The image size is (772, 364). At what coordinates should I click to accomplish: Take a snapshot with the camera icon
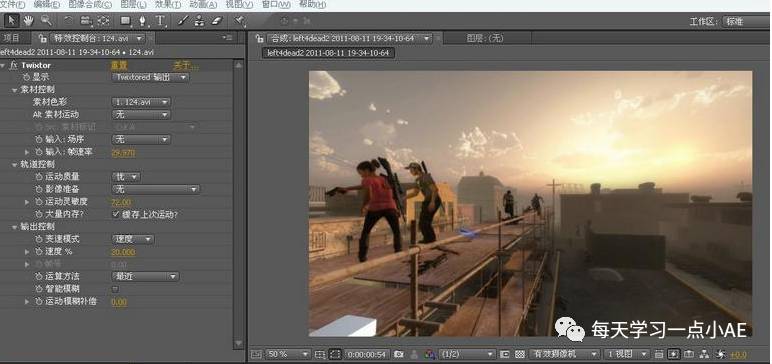point(399,354)
